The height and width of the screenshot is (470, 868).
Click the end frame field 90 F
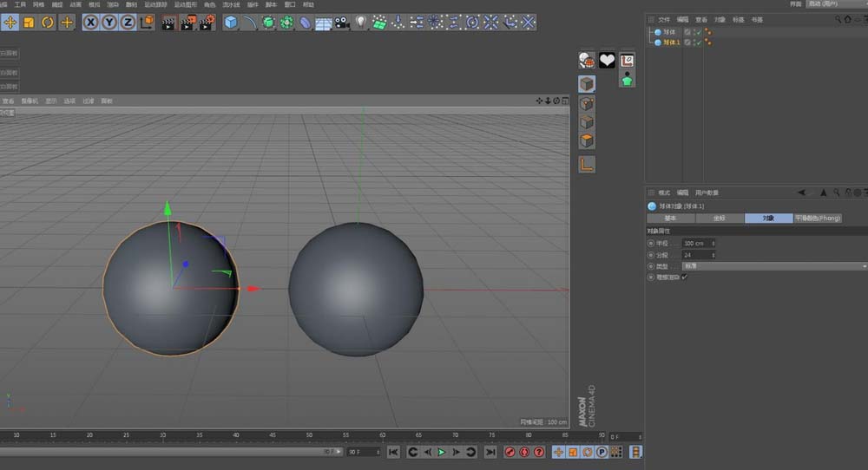coord(363,453)
